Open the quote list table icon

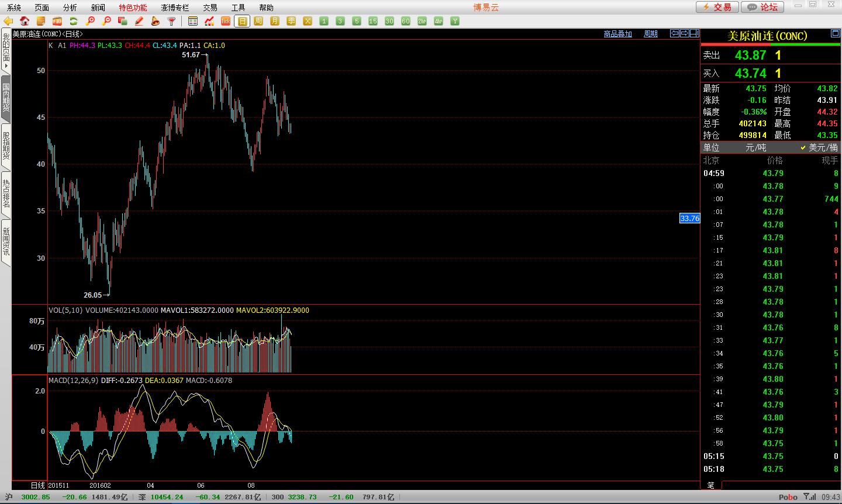193,21
